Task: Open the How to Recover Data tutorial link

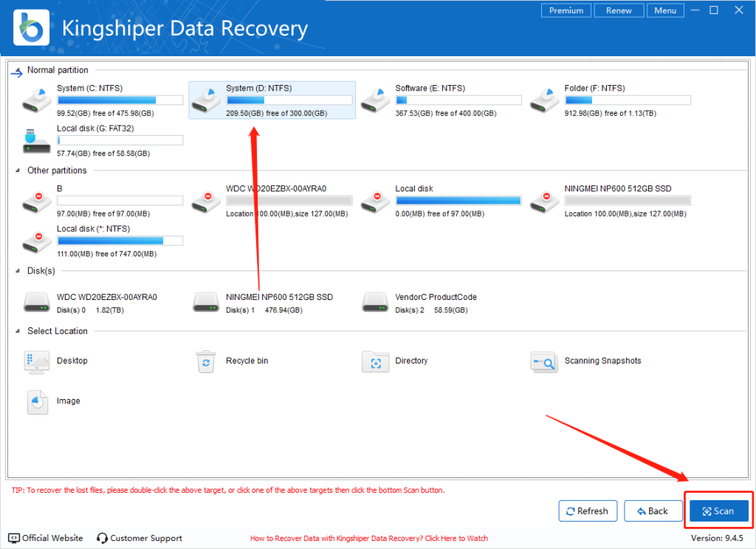Action: tap(369, 539)
